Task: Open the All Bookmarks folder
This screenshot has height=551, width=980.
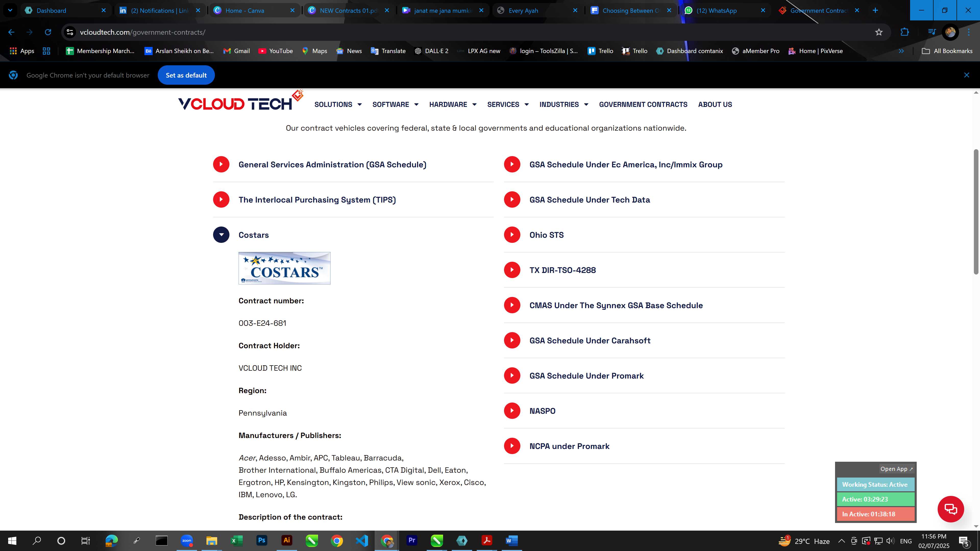Action: point(947,51)
